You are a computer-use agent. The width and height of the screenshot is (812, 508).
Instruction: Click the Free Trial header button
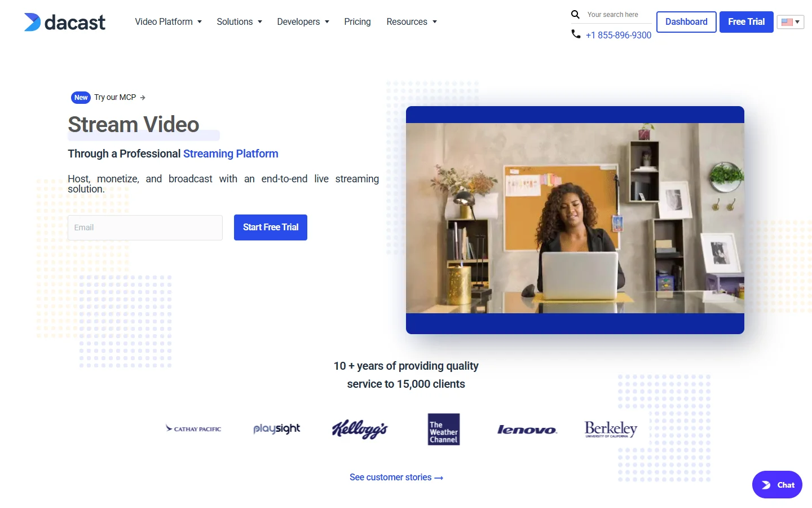point(746,22)
